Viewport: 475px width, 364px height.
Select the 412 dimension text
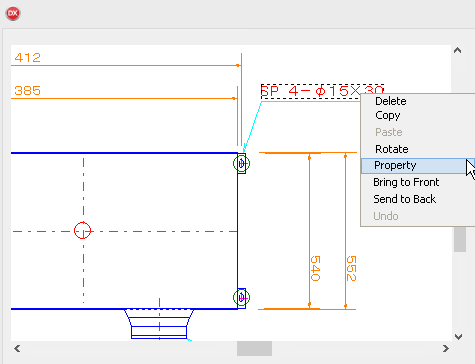click(27, 58)
